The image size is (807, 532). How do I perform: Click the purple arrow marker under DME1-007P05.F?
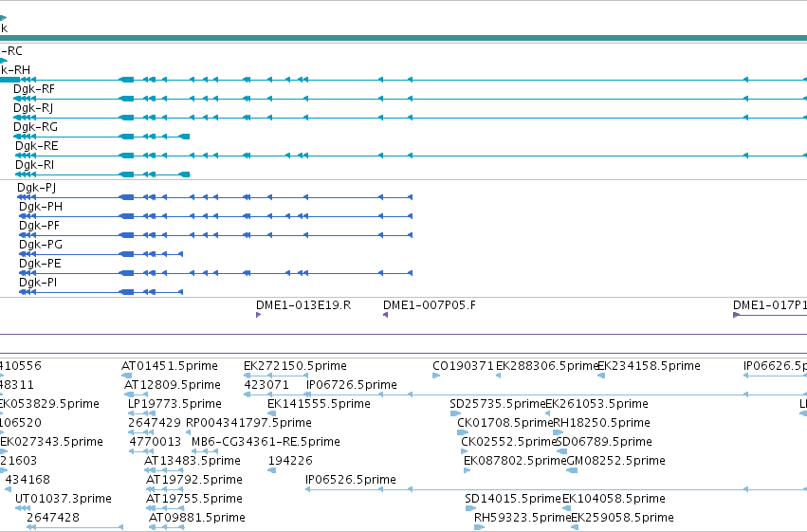pos(386,315)
